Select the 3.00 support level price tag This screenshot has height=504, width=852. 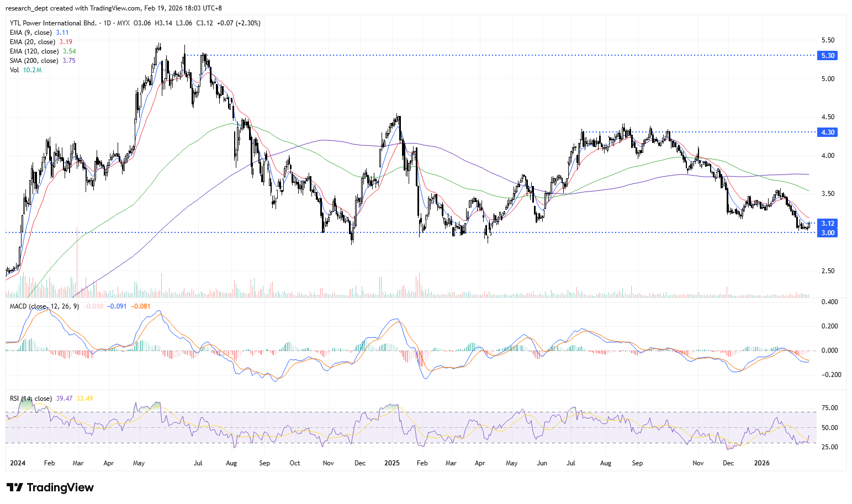pyautogui.click(x=828, y=233)
